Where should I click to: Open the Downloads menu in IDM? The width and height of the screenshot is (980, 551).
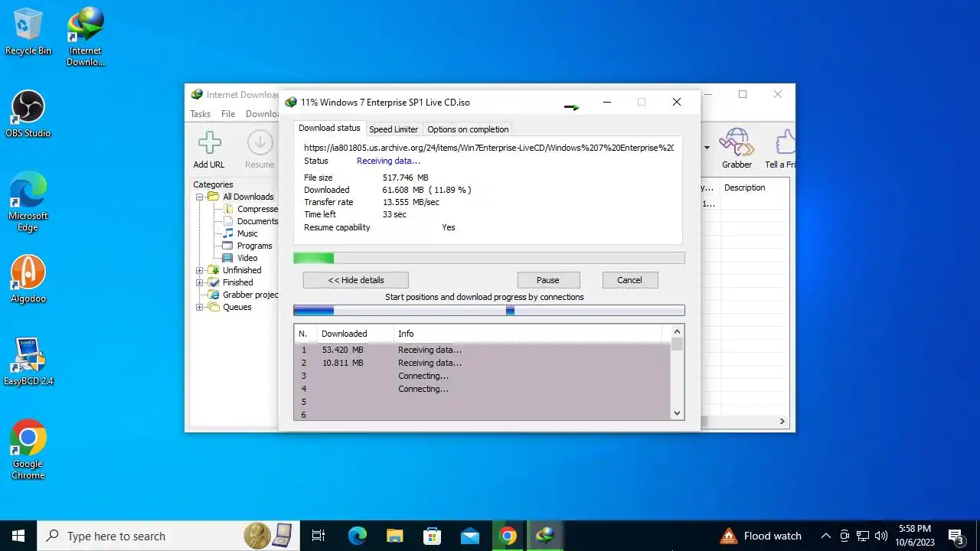pos(263,114)
